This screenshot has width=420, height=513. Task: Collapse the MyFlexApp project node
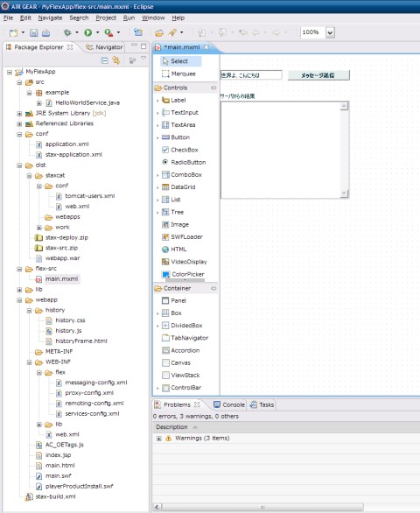[x=10, y=72]
